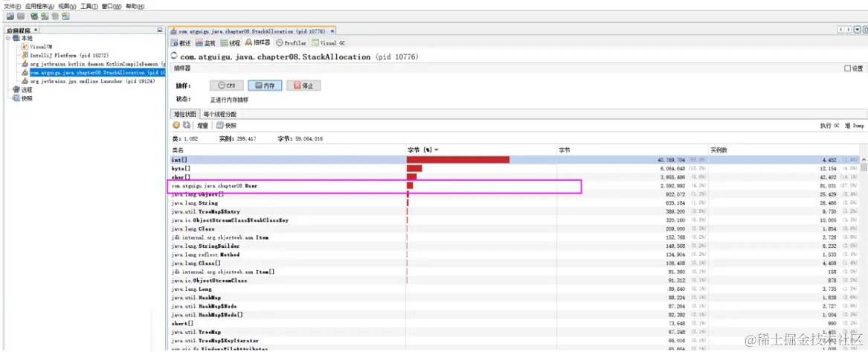Screen dimensions: 868x352
Task: Open the 堆柱状图 tab
Action: 185,114
